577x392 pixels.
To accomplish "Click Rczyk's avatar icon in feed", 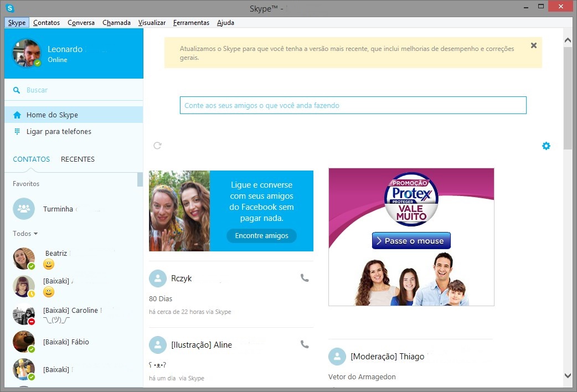I will (158, 278).
